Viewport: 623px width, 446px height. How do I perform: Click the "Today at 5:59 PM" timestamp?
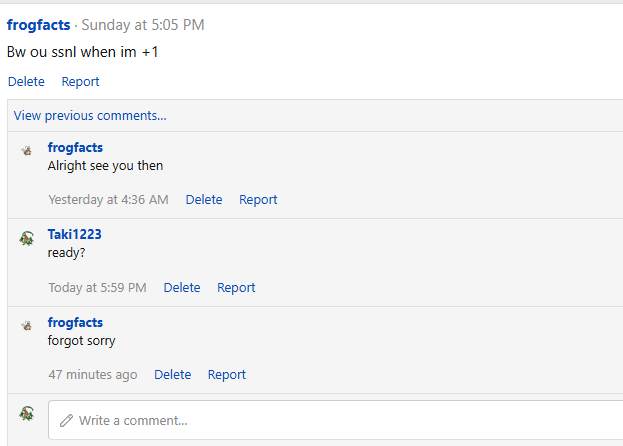coord(97,288)
